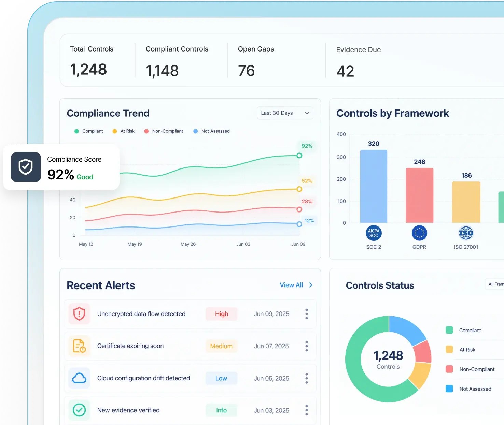Toggle the Not Assessed series in trend legend

(212, 131)
